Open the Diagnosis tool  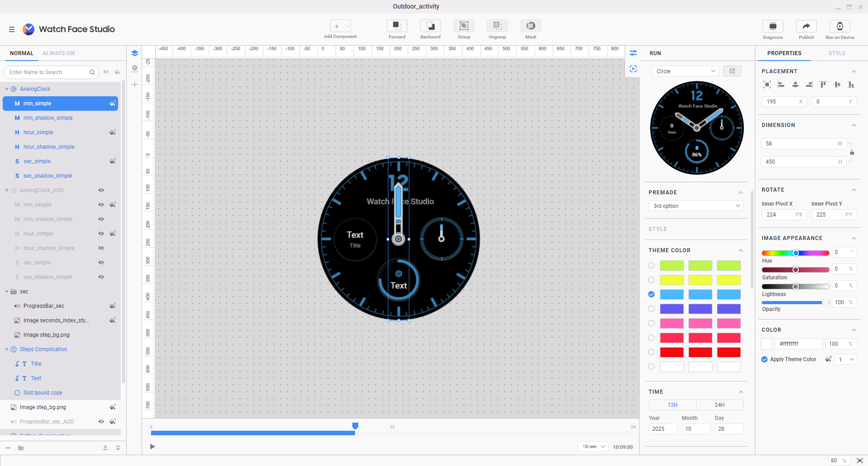(773, 26)
